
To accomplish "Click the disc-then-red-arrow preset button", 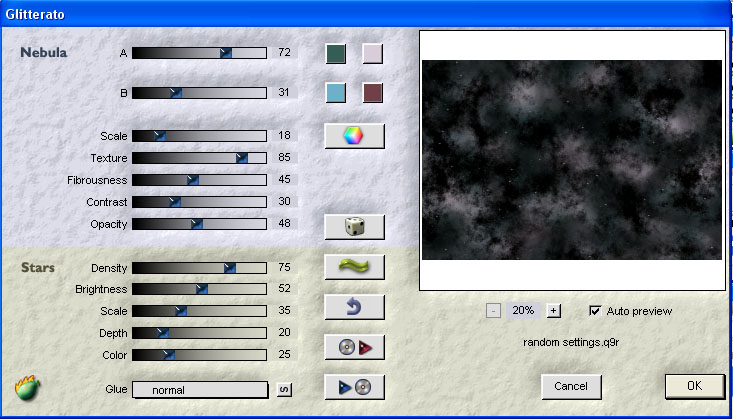I will click(354, 347).
